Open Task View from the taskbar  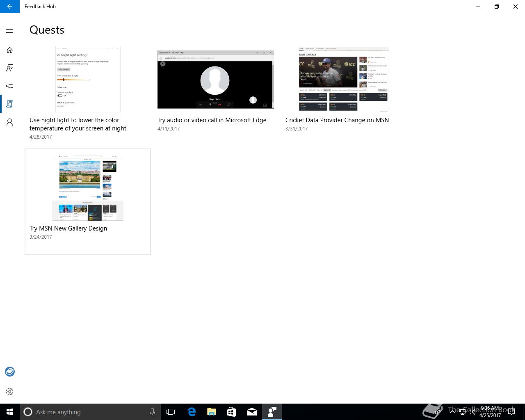tap(171, 412)
